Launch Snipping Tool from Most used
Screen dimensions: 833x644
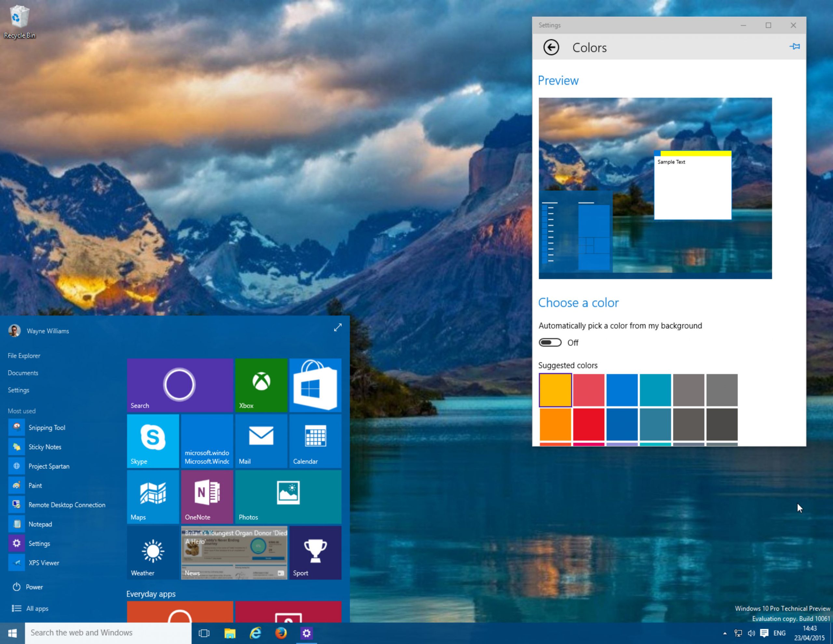[47, 427]
